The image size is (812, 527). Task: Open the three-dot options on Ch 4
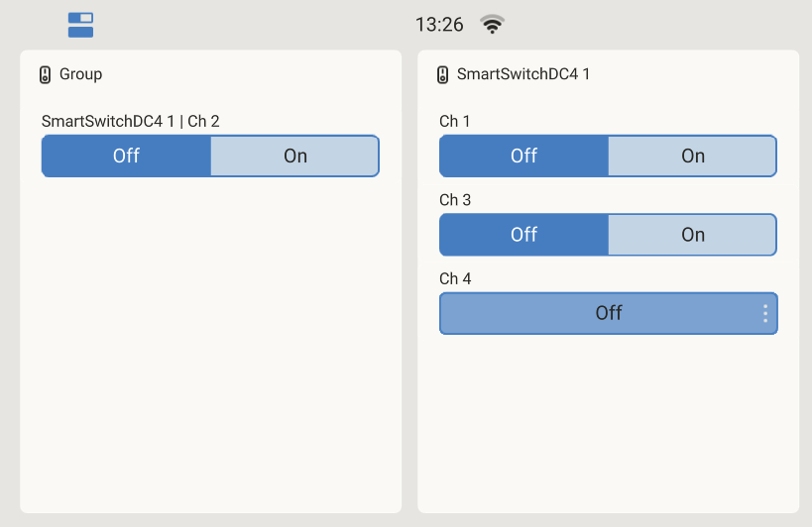coord(765,313)
